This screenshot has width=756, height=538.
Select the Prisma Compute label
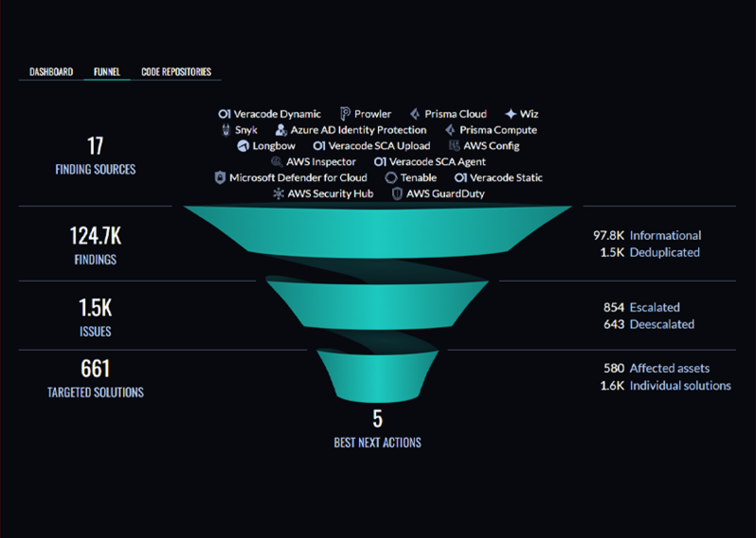(x=498, y=130)
